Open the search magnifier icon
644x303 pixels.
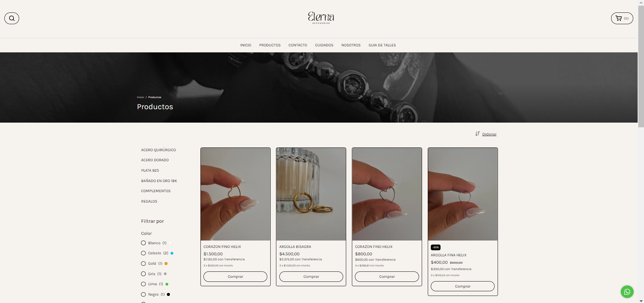12,18
